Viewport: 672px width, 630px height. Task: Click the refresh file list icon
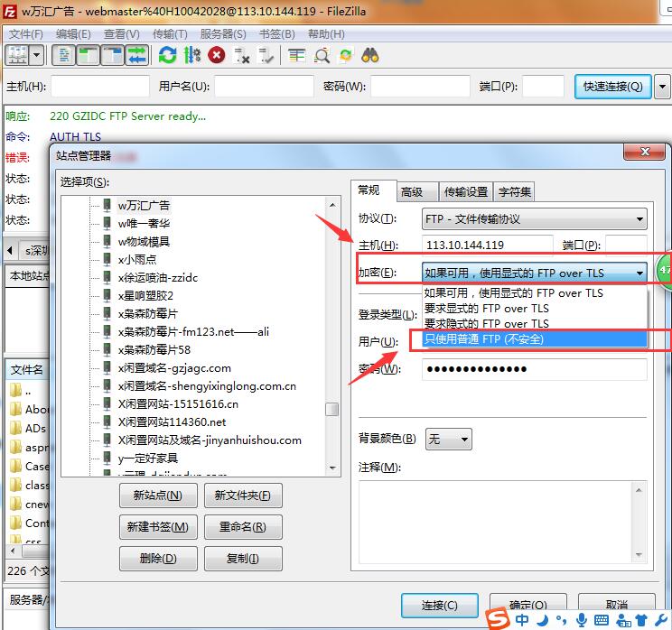point(167,56)
